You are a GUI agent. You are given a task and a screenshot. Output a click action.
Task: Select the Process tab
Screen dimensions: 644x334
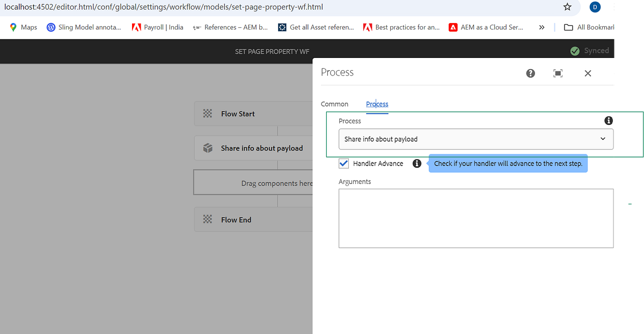(377, 103)
